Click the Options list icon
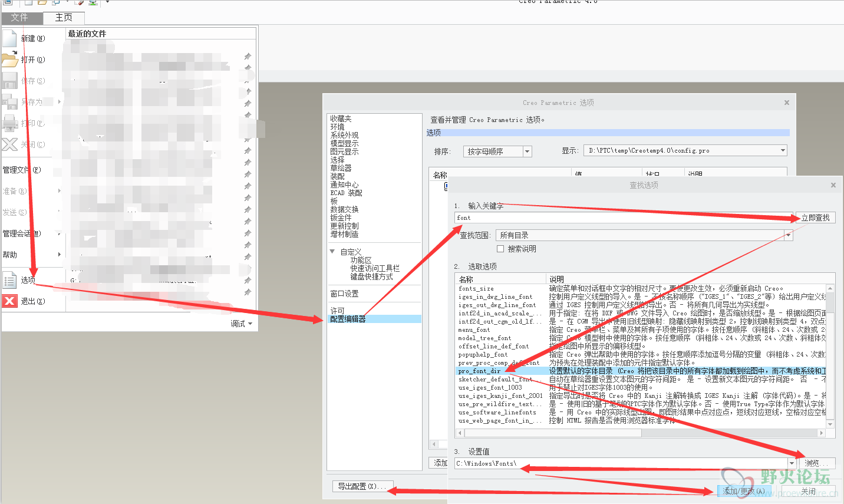 click(x=9, y=279)
